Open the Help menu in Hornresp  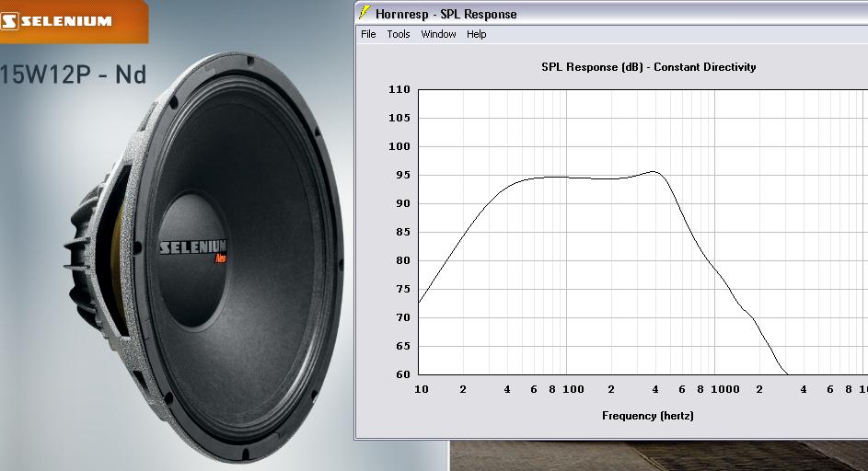[x=476, y=34]
